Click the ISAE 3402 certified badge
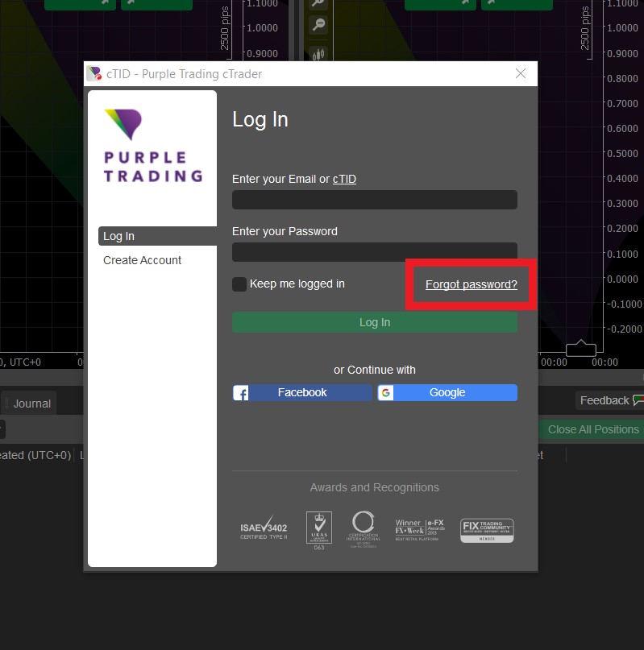Screen dimensions: 644x650 coord(264,528)
